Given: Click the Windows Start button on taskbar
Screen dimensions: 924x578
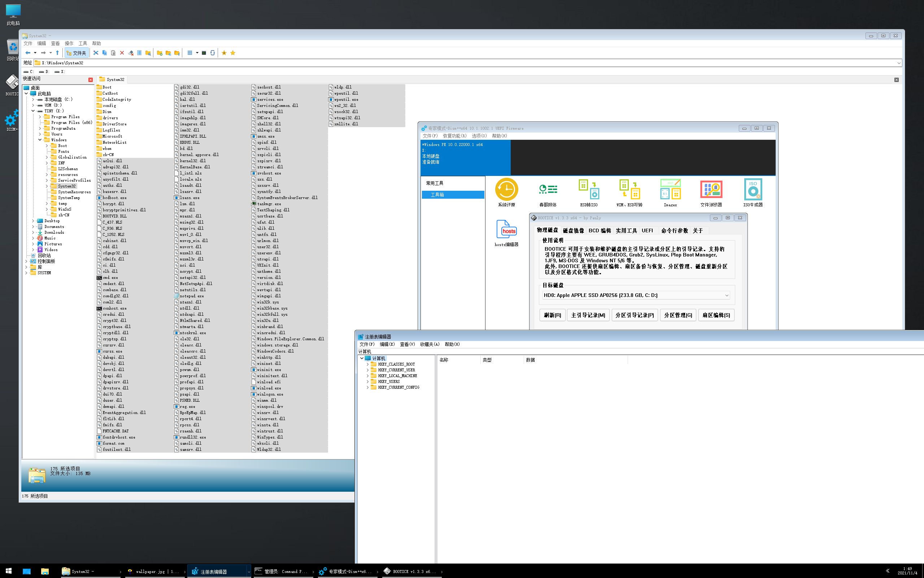Looking at the screenshot, I should click(8, 571).
